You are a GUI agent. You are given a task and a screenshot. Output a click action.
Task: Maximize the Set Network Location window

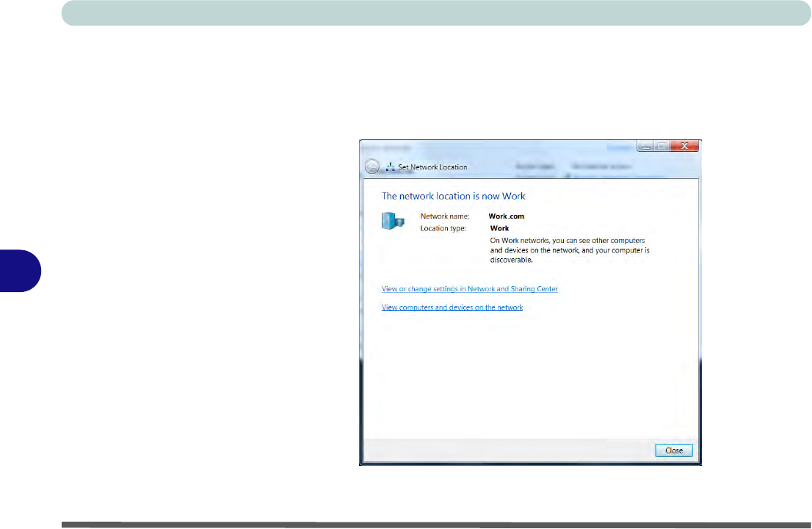click(662, 146)
